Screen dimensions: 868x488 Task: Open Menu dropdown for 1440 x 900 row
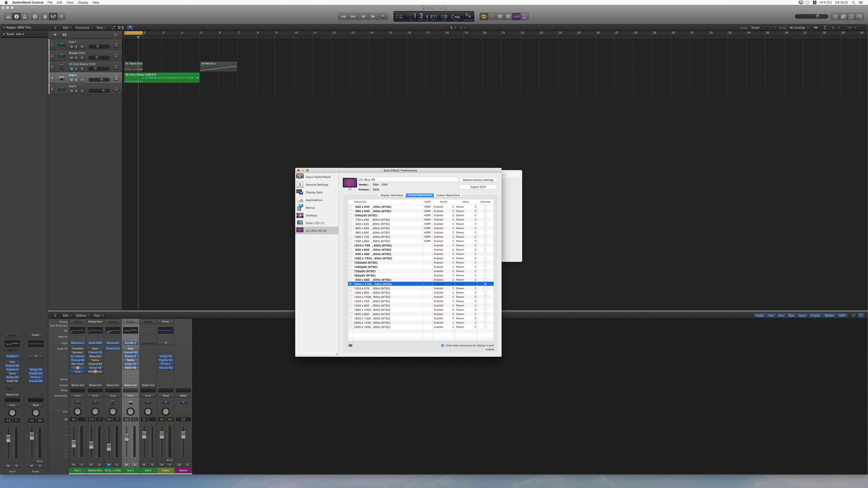point(466,305)
